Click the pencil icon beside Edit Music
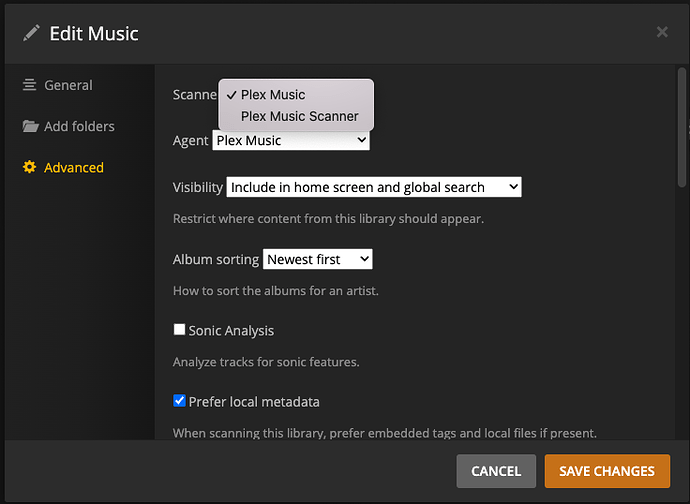Image resolution: width=690 pixels, height=504 pixels. click(32, 33)
